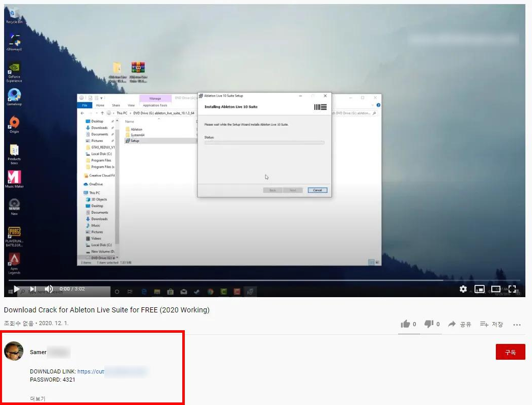Switch the video to miniplayer
Viewport: 532px width, 405px height.
[480, 289]
